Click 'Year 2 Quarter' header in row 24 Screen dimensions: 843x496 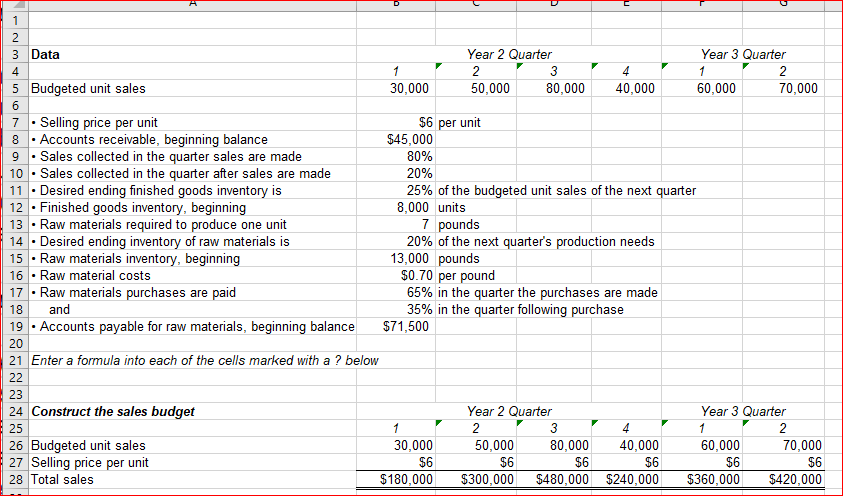tap(509, 412)
